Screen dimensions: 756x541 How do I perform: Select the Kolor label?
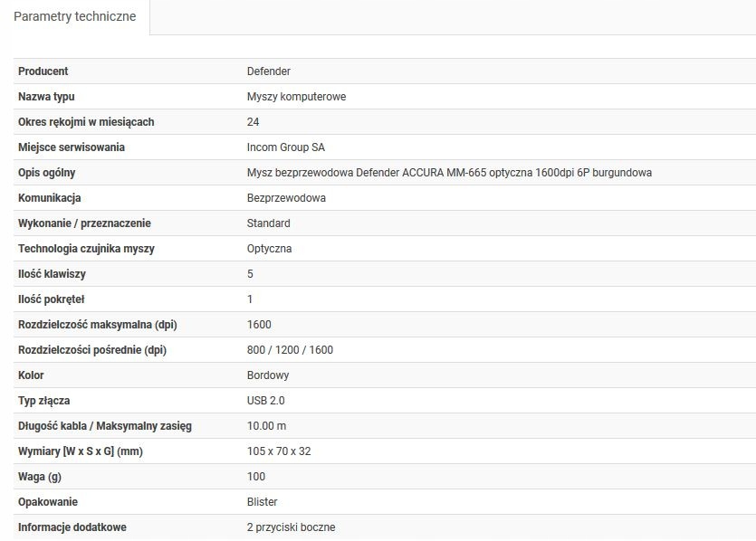pyautogui.click(x=31, y=375)
